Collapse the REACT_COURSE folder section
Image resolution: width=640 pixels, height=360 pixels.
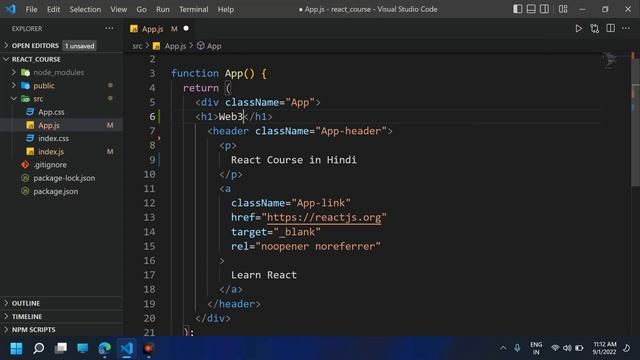click(36, 59)
